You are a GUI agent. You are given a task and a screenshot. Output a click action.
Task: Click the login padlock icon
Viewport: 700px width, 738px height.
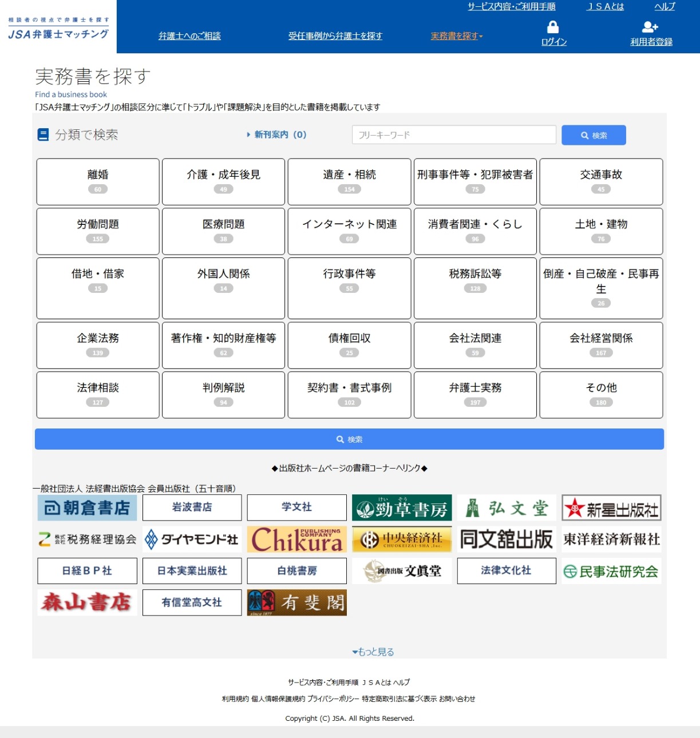tap(553, 27)
